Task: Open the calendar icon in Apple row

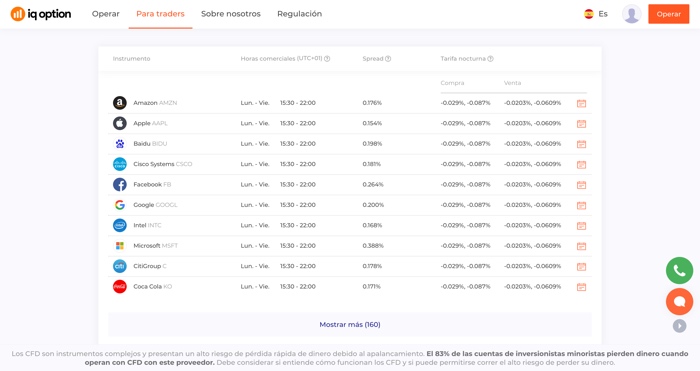Action: [x=581, y=124]
